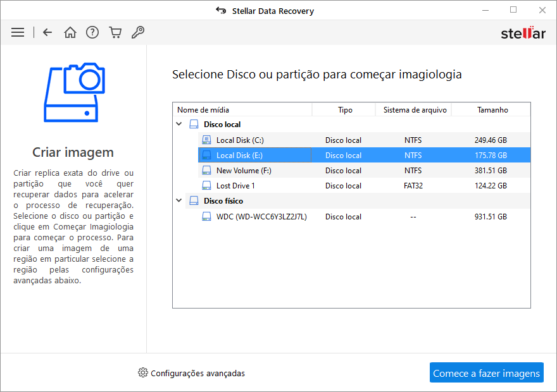557x392 pixels.
Task: Click the large Criar imagem camera-drive illustration
Action: pyautogui.click(x=74, y=92)
